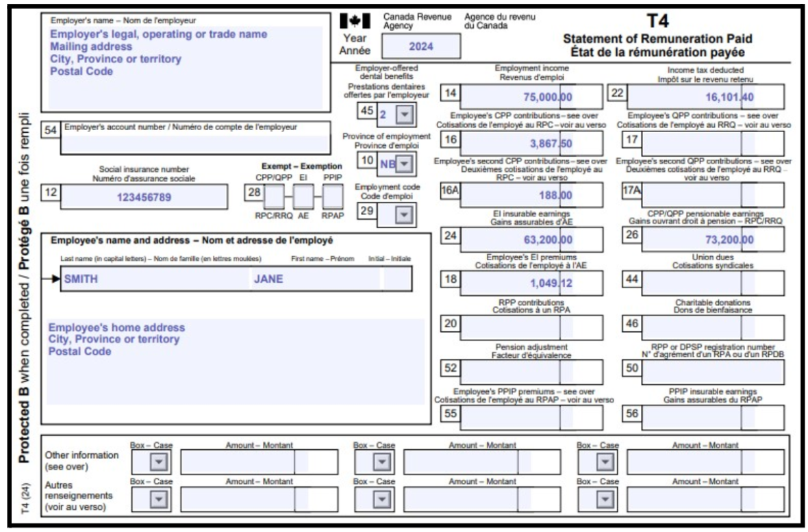This screenshot has width=808, height=532.
Task: Click box 55 PPIP premiums field
Action: point(531,417)
